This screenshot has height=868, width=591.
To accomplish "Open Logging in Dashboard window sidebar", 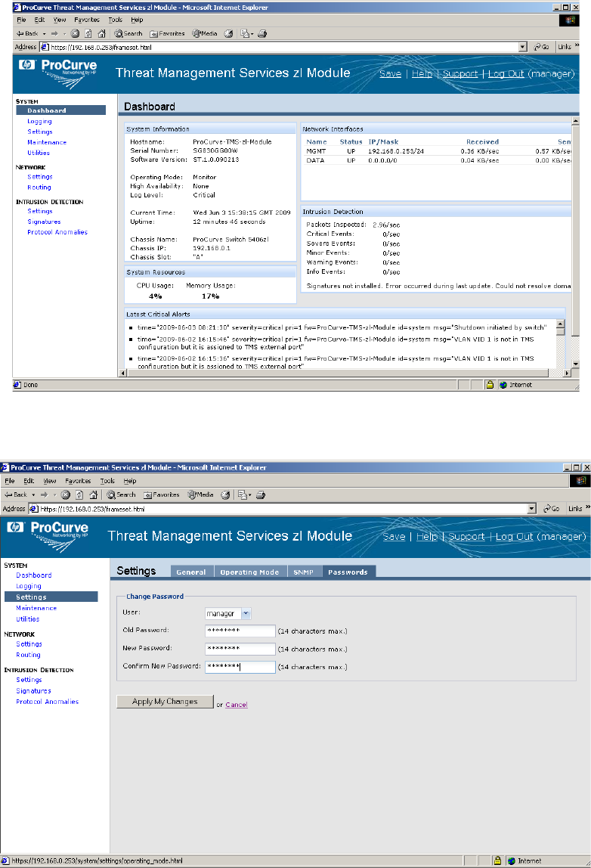I will pos(39,121).
